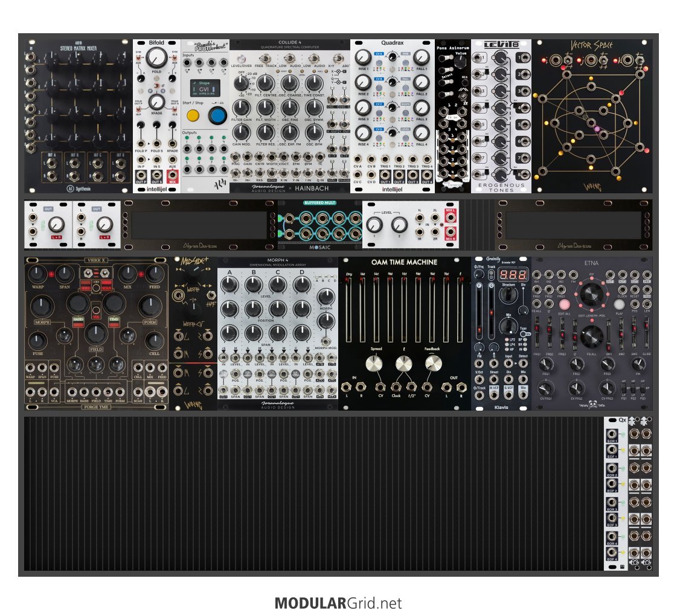The image size is (677, 616).
Task: Click the PING input jack on Collide 4
Action: click(x=236, y=156)
